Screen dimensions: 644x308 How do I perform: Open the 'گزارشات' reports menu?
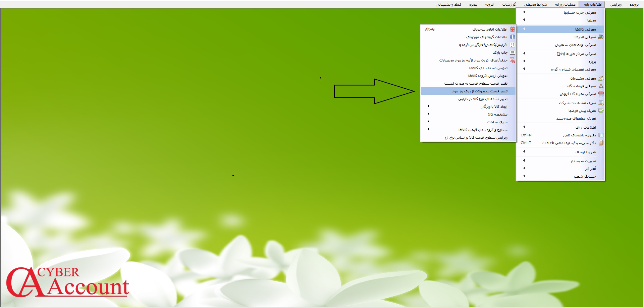509,5
